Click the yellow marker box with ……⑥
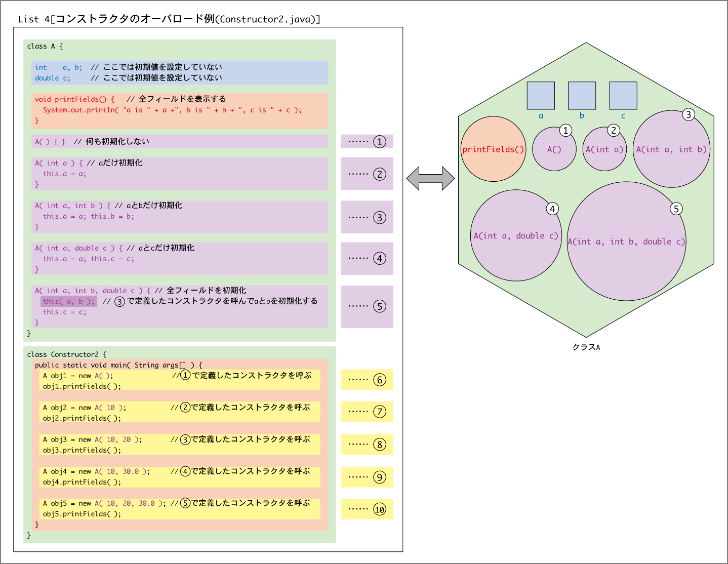The image size is (728, 564). (367, 380)
